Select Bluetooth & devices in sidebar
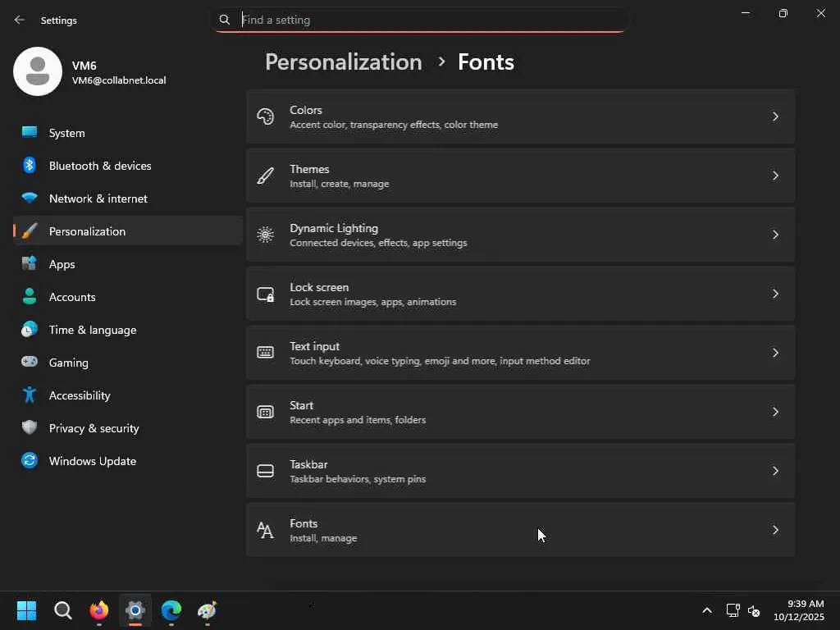This screenshot has height=630, width=840. (x=100, y=166)
